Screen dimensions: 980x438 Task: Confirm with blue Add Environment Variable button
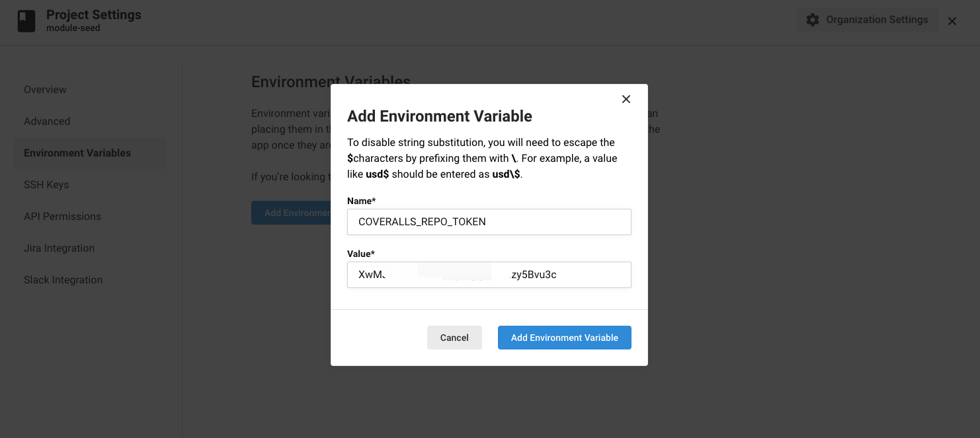[x=564, y=338]
